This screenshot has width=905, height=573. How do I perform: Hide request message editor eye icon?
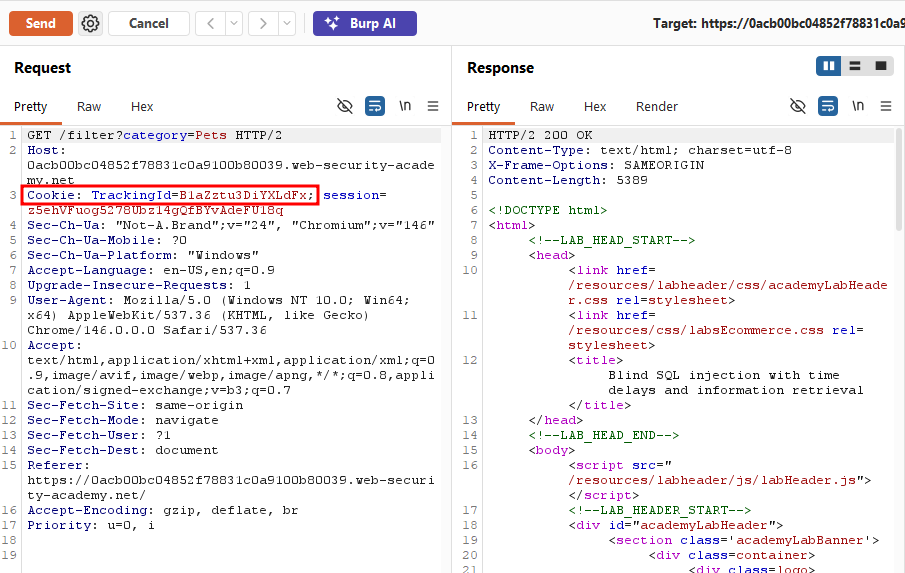345,106
